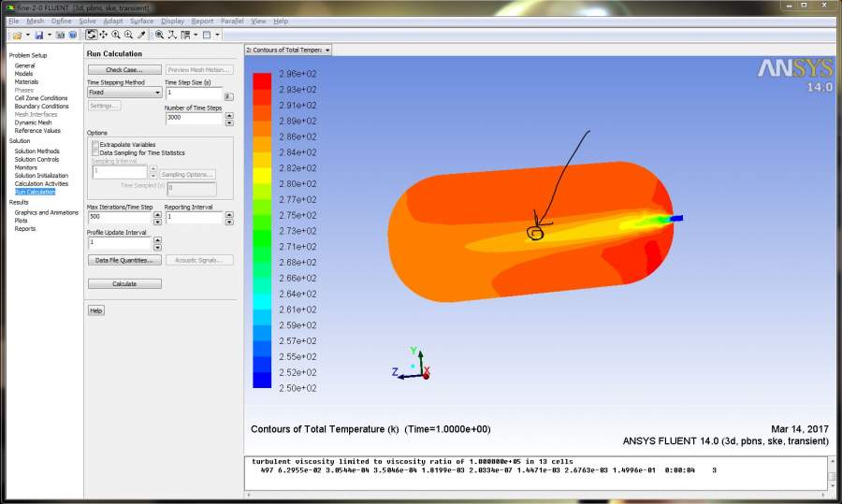The image size is (842, 504).
Task: Enable Data Sampling for Time Statistics
Action: click(95, 152)
